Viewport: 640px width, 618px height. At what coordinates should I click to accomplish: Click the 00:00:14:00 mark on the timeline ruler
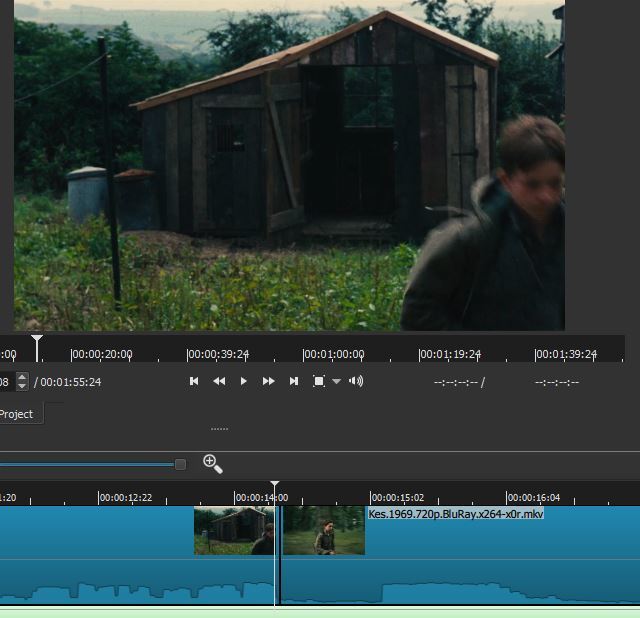pyautogui.click(x=261, y=498)
